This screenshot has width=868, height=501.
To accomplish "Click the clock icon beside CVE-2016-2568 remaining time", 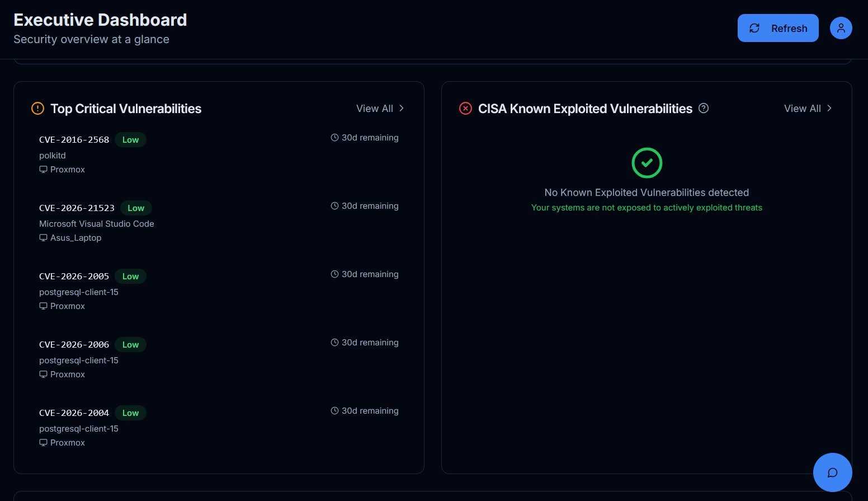I will point(334,137).
